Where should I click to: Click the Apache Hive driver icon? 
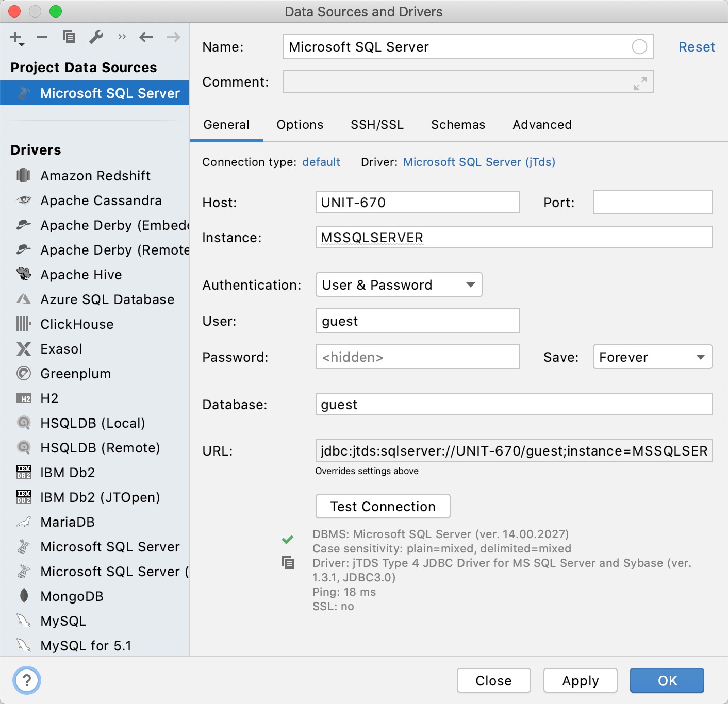coord(24,274)
